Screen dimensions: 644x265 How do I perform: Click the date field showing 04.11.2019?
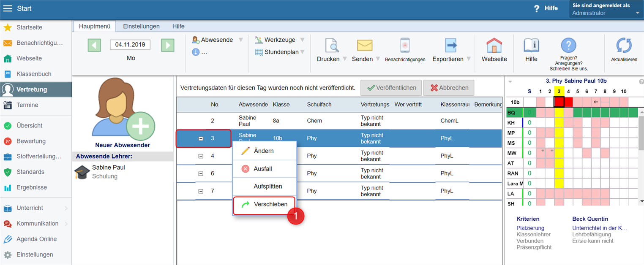click(x=130, y=44)
